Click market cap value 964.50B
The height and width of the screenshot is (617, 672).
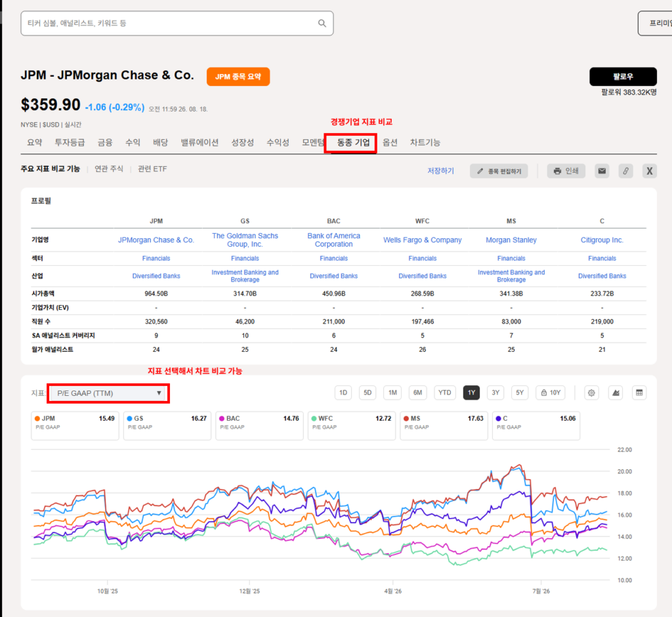pos(156,293)
